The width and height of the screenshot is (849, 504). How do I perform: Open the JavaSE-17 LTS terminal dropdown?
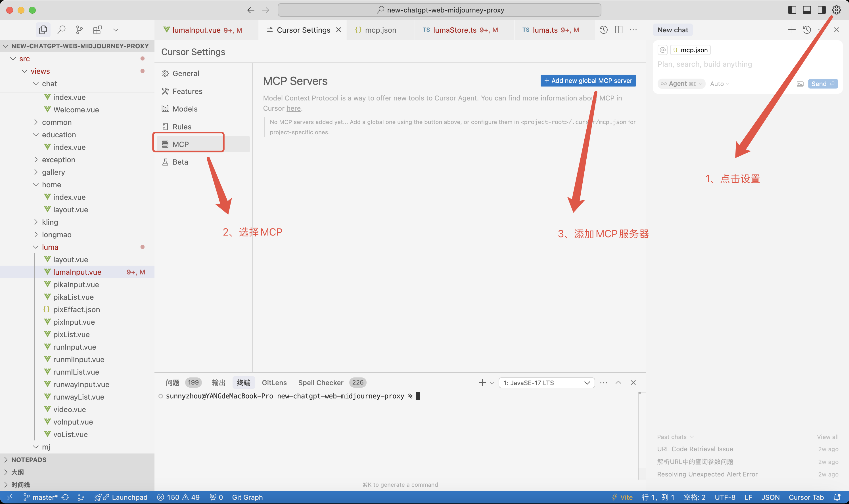546,383
